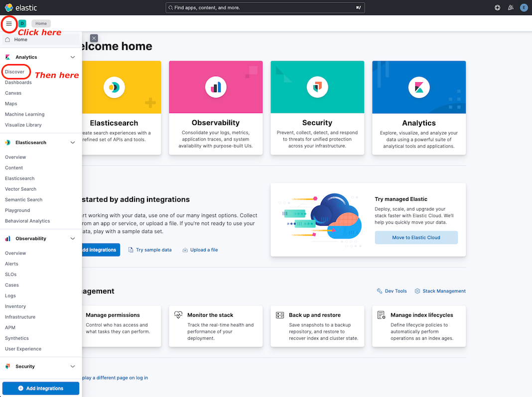Click inside the Find apps search field
Image resolution: width=532 pixels, height=397 pixels.
(x=265, y=7)
